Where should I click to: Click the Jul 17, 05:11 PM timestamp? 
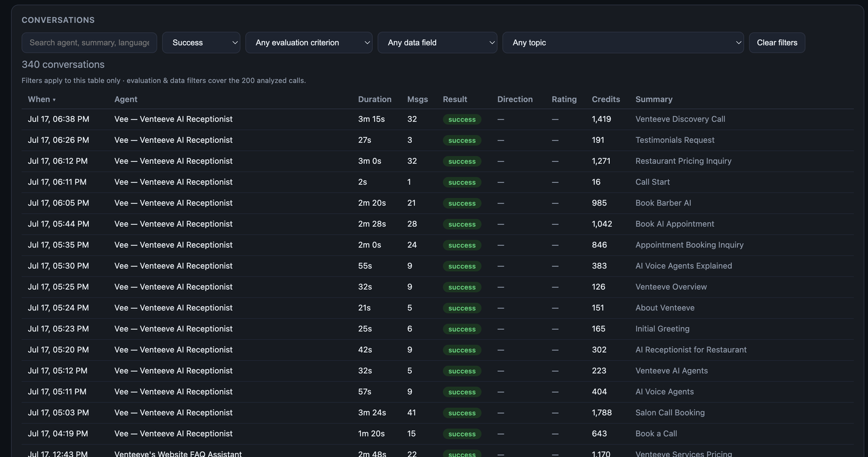(x=57, y=392)
